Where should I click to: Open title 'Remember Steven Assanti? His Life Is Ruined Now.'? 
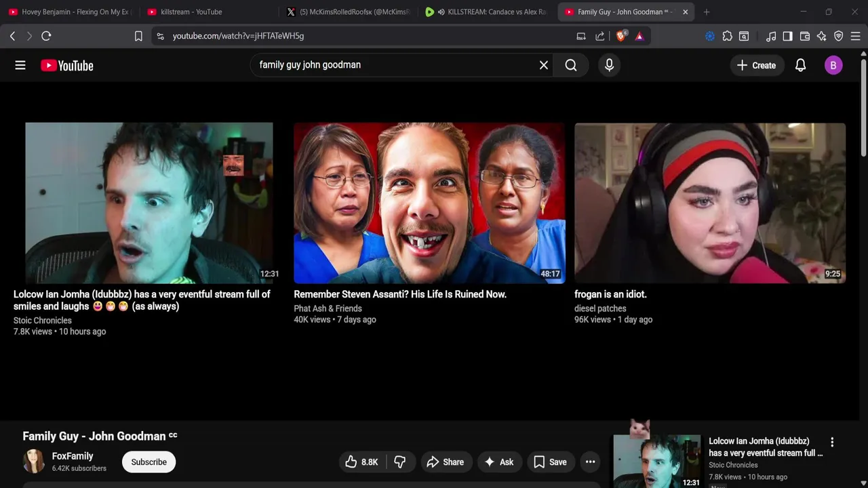pos(400,294)
